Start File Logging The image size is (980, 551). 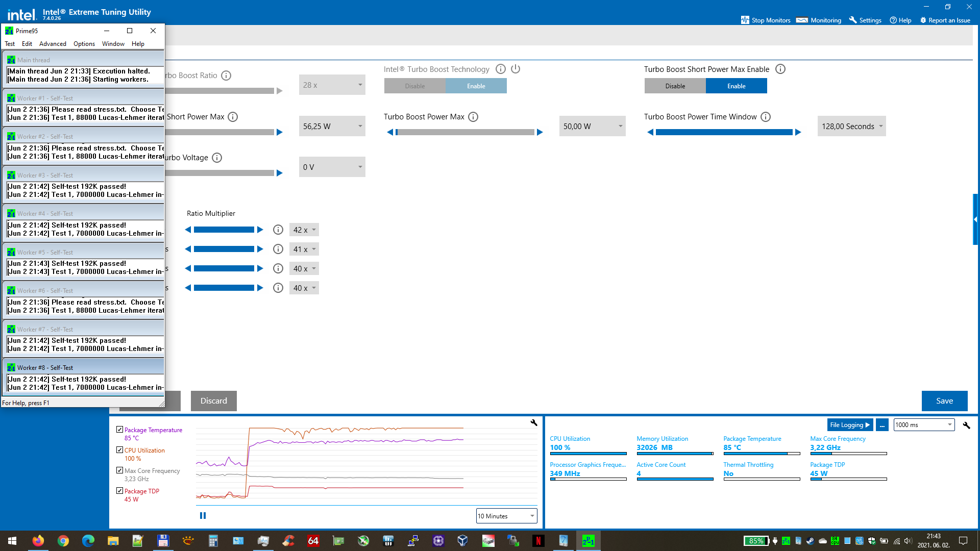coord(850,424)
